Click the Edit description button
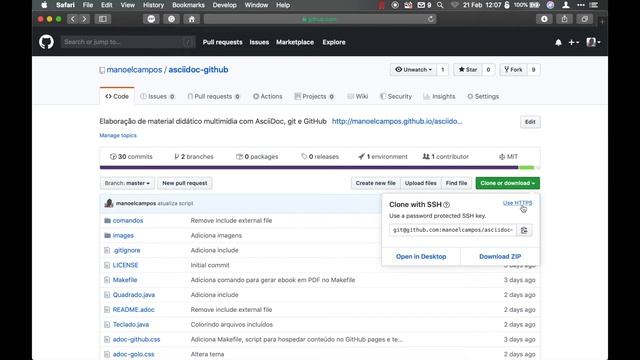The image size is (640, 360). click(530, 122)
